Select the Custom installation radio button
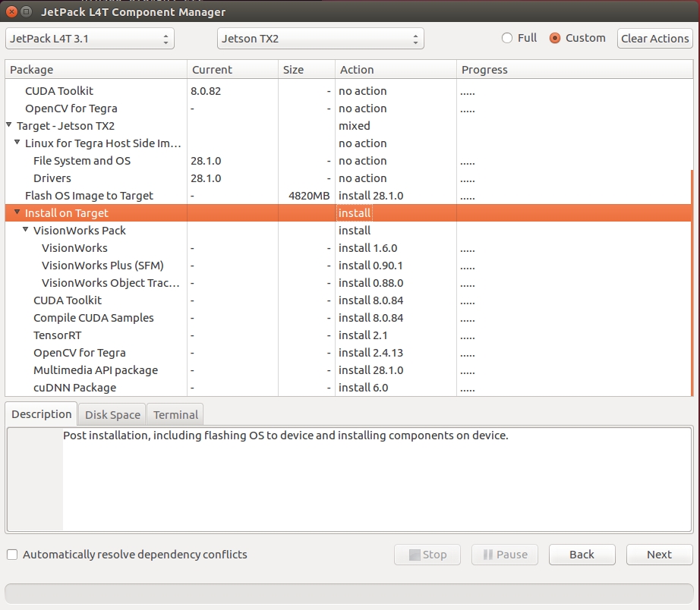Viewport: 700px width, 610px height. click(x=555, y=38)
